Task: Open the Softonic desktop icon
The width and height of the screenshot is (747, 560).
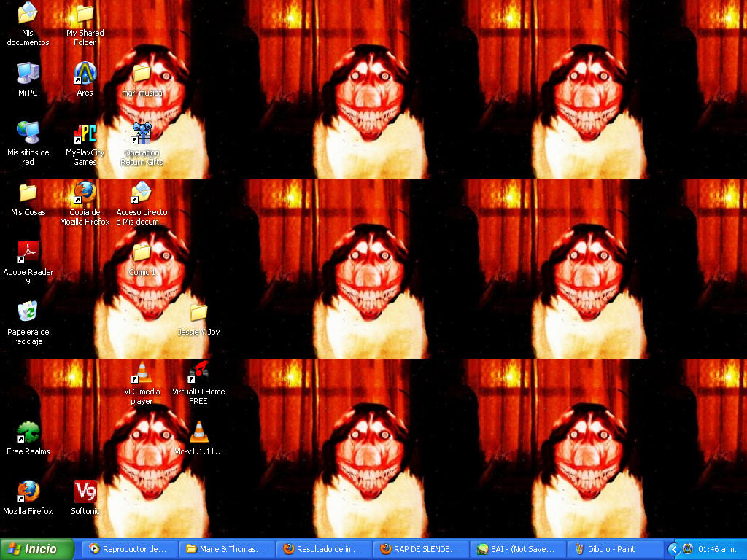Action: tap(85, 498)
